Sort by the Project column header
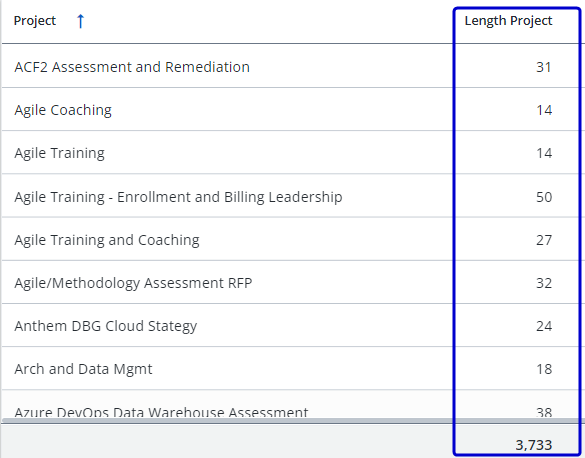 click(35, 21)
